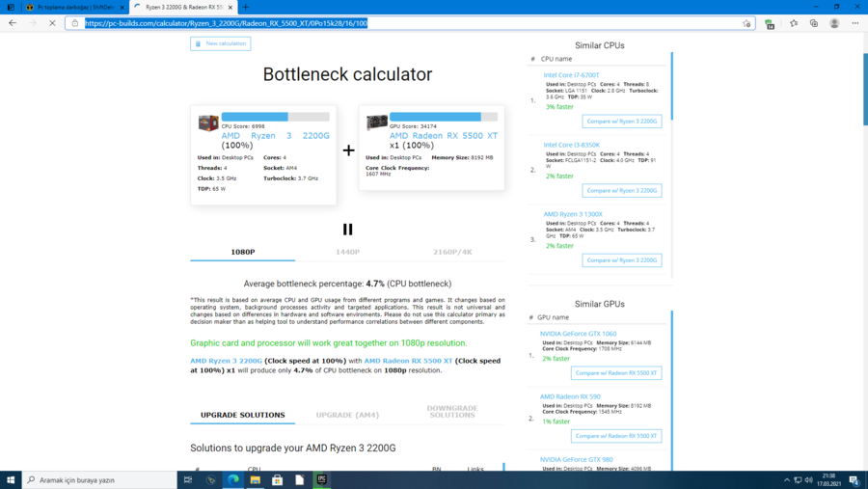
Task: Open the vertical tabs sidebar icon
Action: point(11,7)
